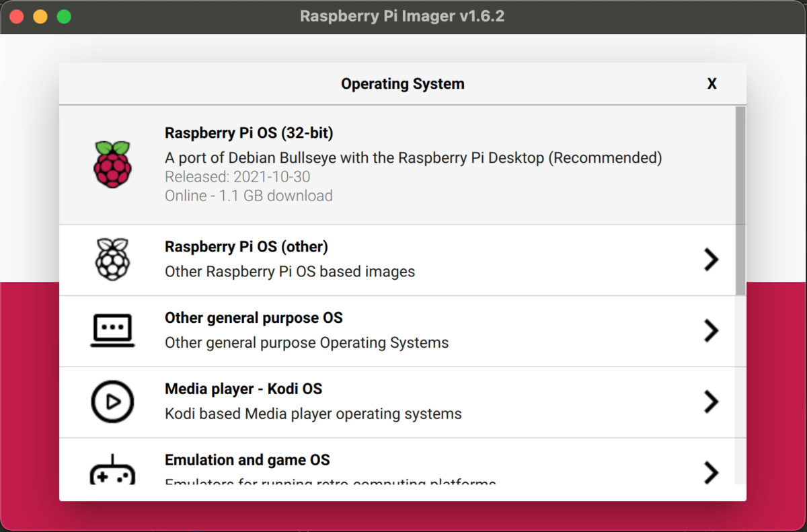The height and width of the screenshot is (532, 807).
Task: Click the Operating System list scrollbar thumb
Action: pos(740,200)
